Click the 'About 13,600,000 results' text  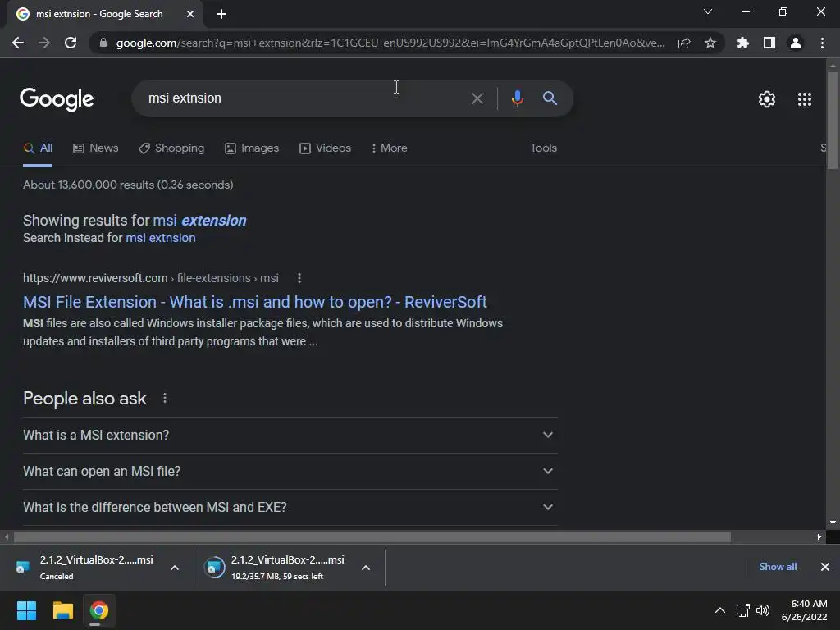[x=128, y=185]
